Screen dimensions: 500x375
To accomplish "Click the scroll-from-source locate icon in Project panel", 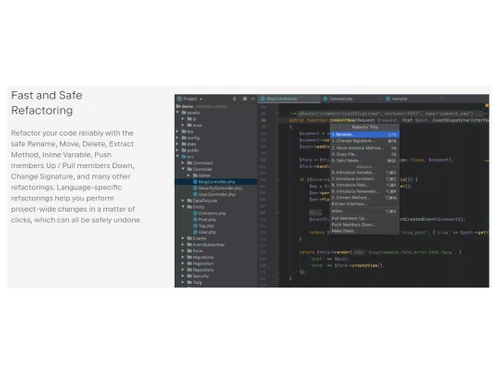I will click(235, 99).
